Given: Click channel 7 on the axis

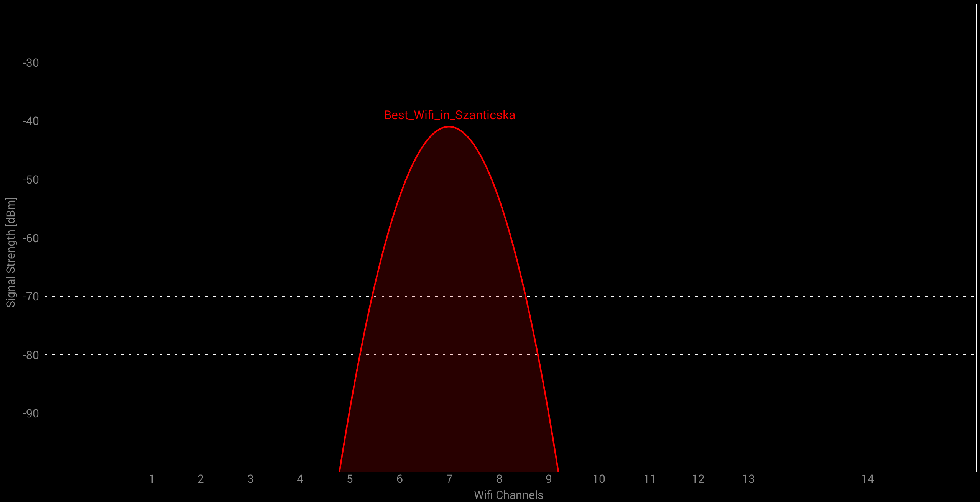Looking at the screenshot, I should pyautogui.click(x=449, y=479).
